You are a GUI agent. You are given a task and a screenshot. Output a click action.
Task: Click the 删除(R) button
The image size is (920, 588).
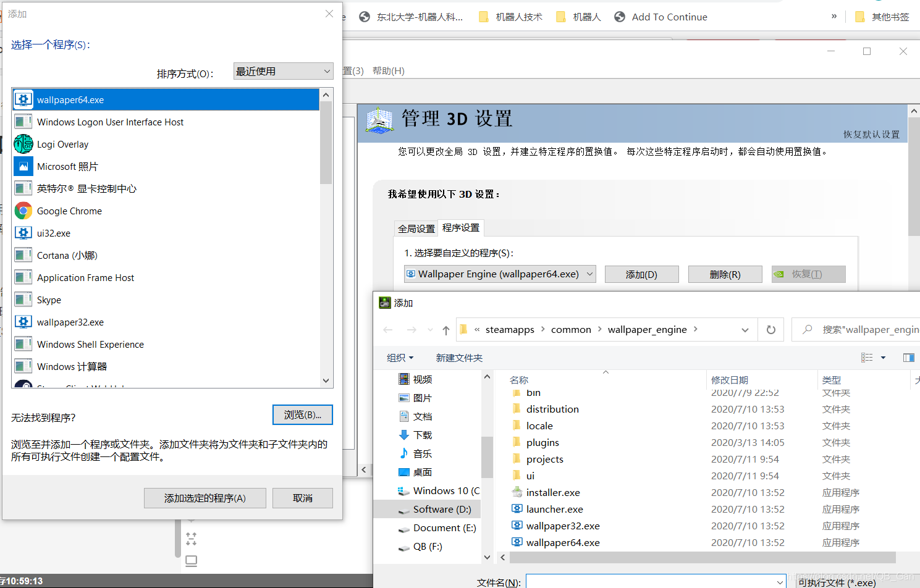click(x=725, y=274)
